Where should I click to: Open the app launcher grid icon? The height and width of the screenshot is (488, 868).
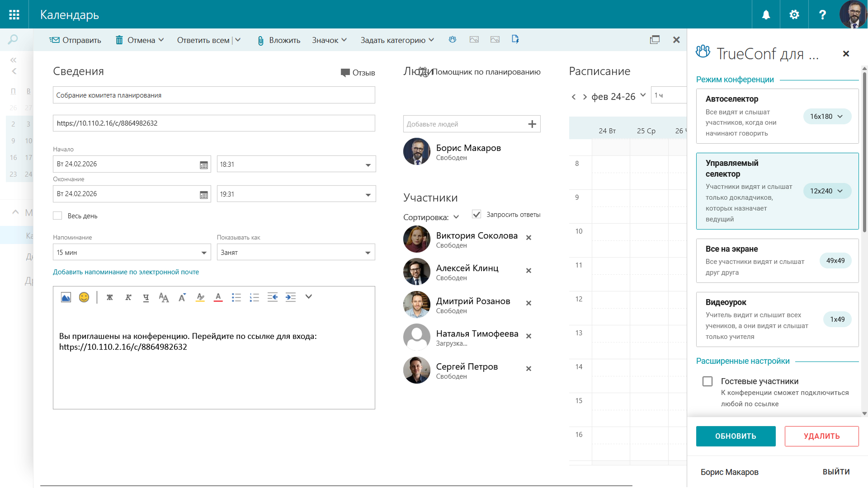(14, 14)
